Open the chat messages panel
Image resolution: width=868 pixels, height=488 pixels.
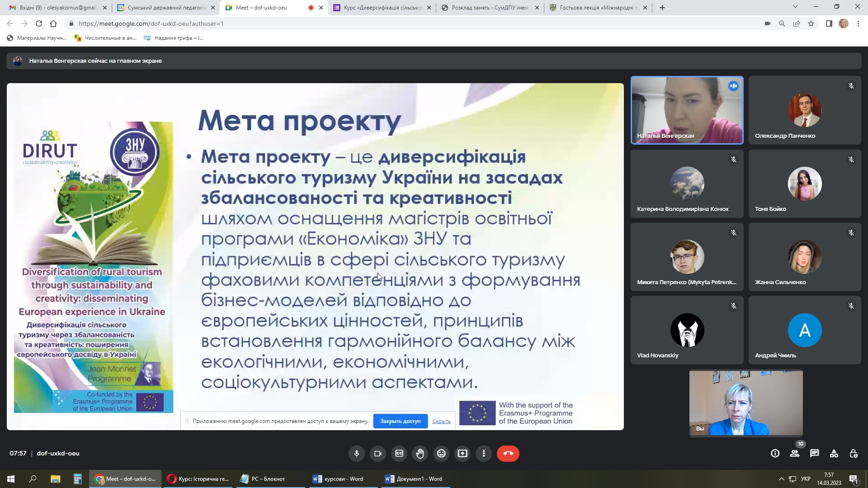pos(814,453)
